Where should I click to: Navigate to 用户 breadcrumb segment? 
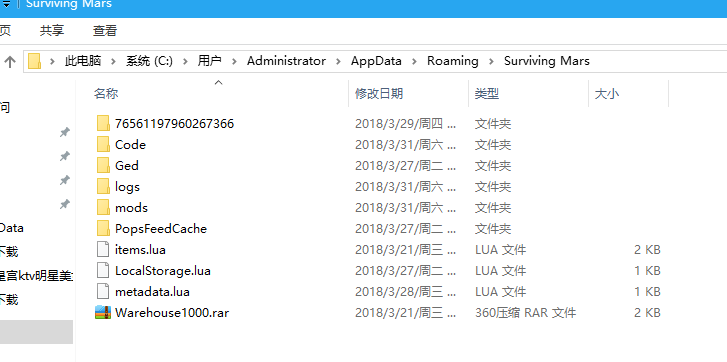coord(210,61)
